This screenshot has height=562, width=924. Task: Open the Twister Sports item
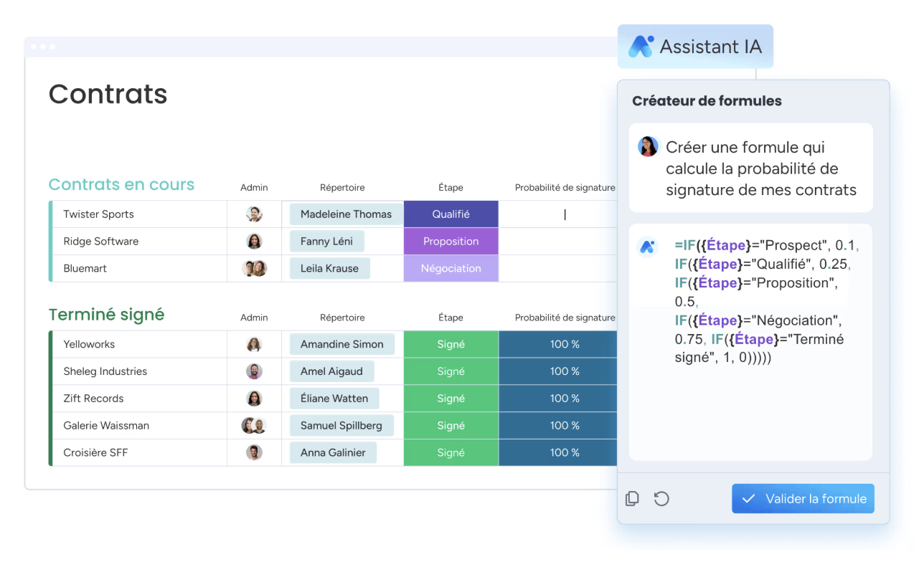pyautogui.click(x=98, y=214)
